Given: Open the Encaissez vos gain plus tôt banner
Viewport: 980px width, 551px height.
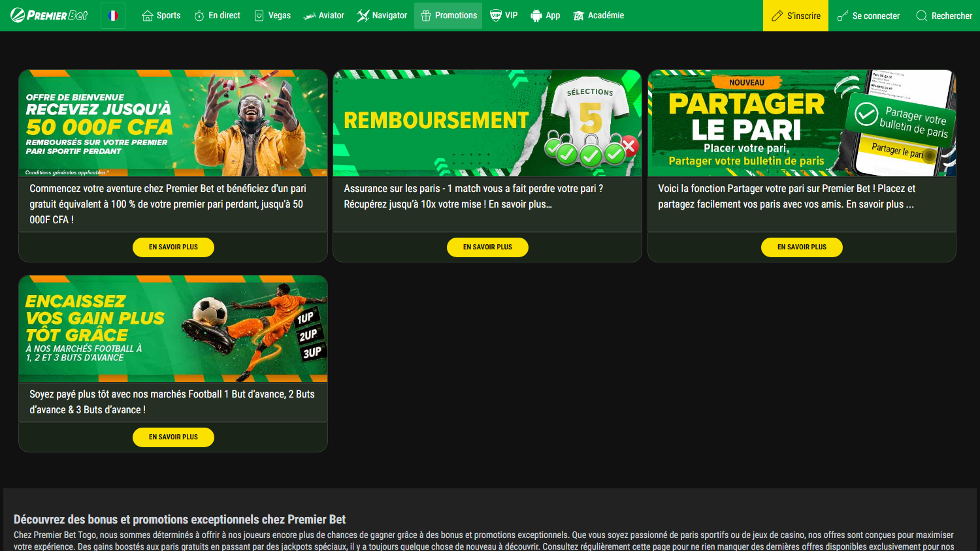Looking at the screenshot, I should [173, 329].
